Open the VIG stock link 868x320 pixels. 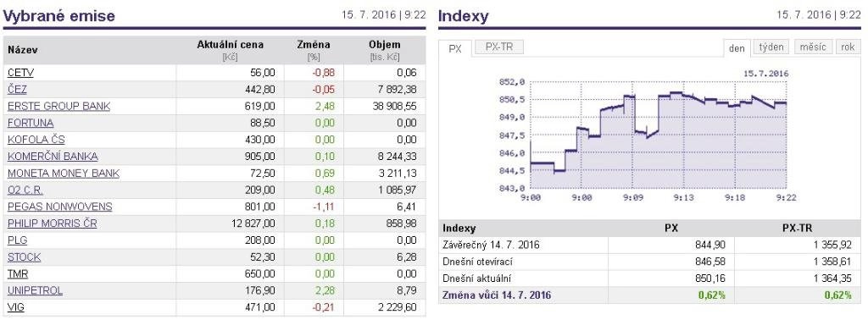(16, 307)
